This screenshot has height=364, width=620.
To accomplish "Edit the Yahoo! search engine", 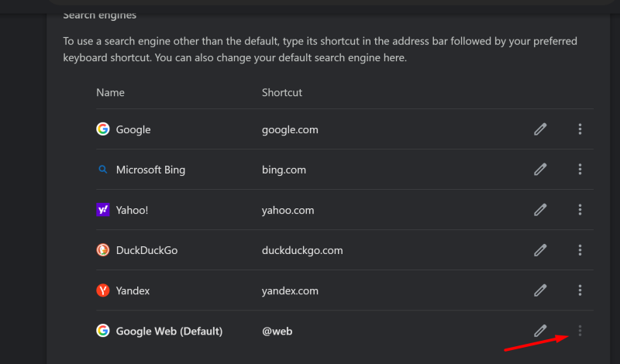I will (540, 210).
